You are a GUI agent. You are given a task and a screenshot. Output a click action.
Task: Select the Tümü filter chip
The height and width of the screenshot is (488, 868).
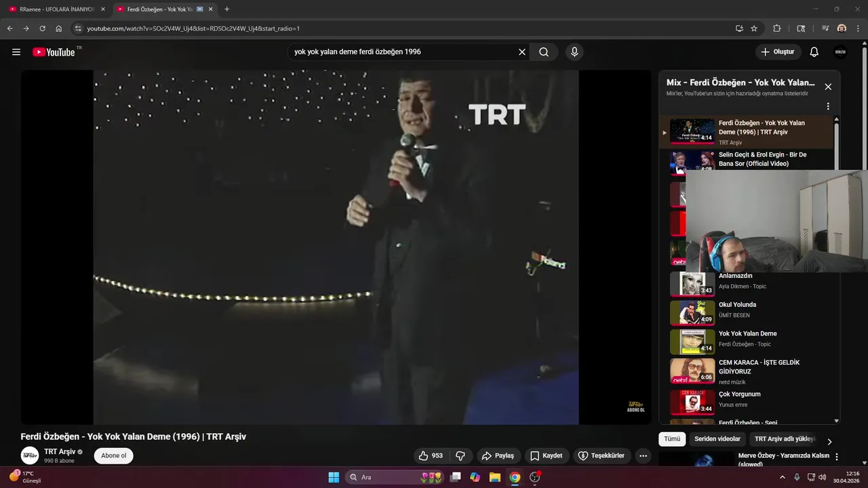coord(672,439)
